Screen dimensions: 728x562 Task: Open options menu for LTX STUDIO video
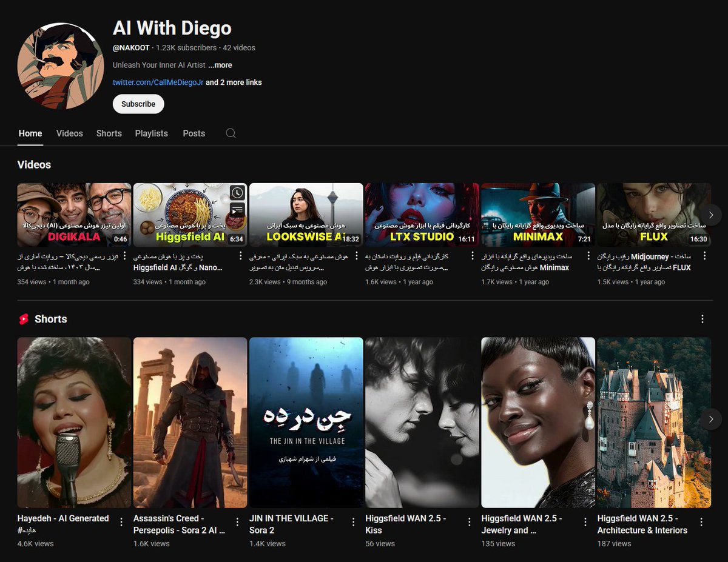click(x=473, y=256)
